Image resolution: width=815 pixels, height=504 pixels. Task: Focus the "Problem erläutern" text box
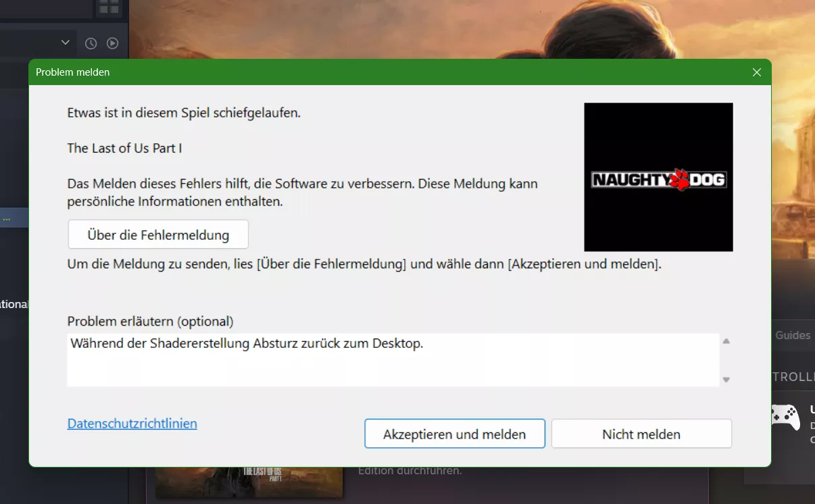(x=393, y=359)
